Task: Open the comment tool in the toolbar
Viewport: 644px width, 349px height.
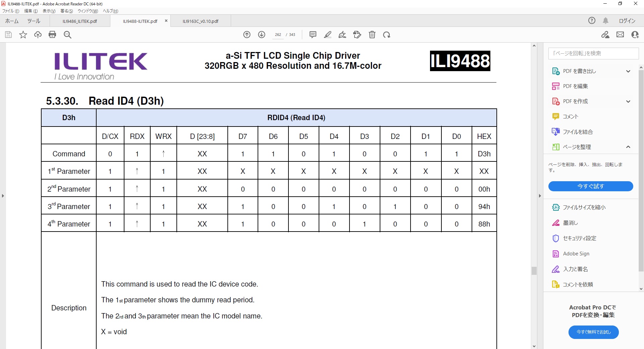Action: [x=313, y=35]
